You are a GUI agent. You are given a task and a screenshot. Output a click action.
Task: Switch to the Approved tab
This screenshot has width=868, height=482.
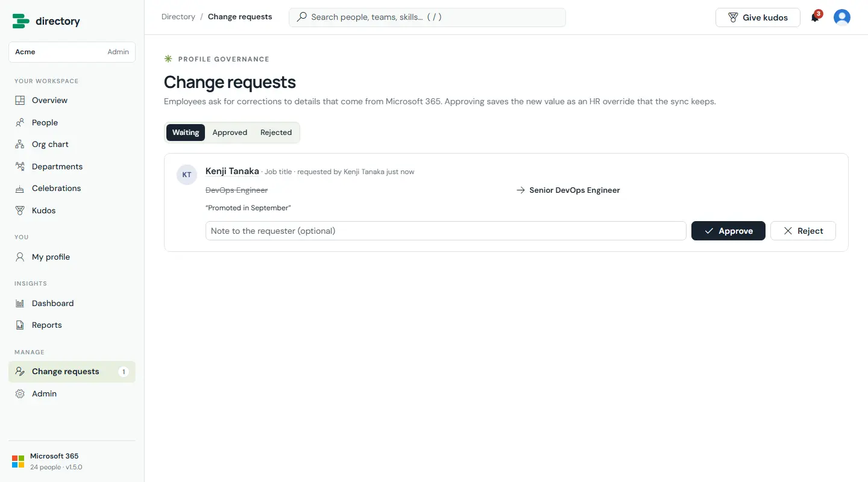coord(230,133)
